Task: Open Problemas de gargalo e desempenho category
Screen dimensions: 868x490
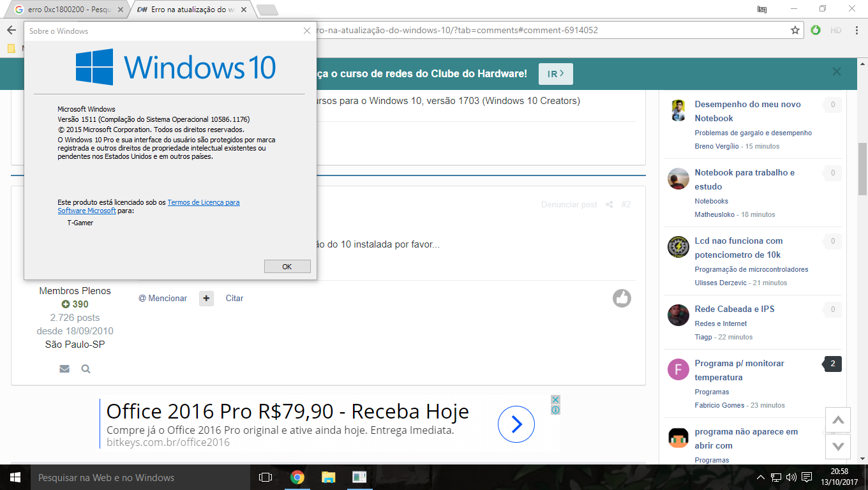Action: click(753, 133)
